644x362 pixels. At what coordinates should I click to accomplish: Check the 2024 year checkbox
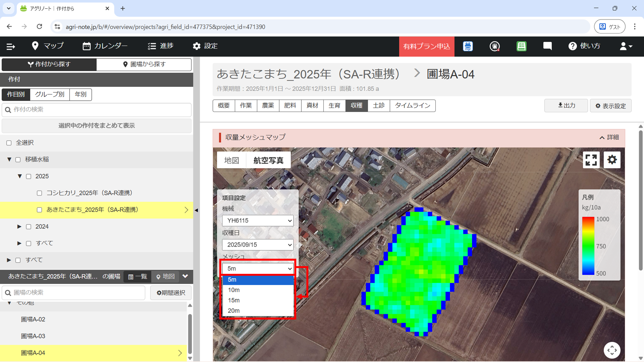click(x=29, y=227)
